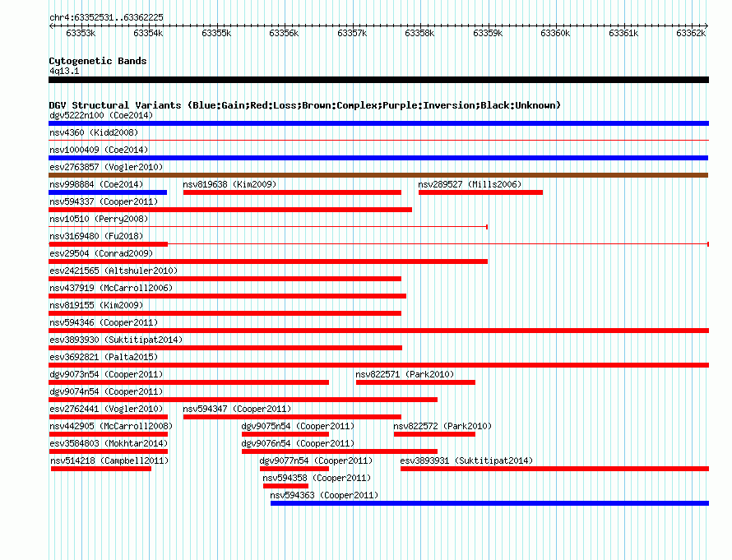Click the blue bar under nsv594363
This screenshot has width=732, height=560.
[x=489, y=503]
